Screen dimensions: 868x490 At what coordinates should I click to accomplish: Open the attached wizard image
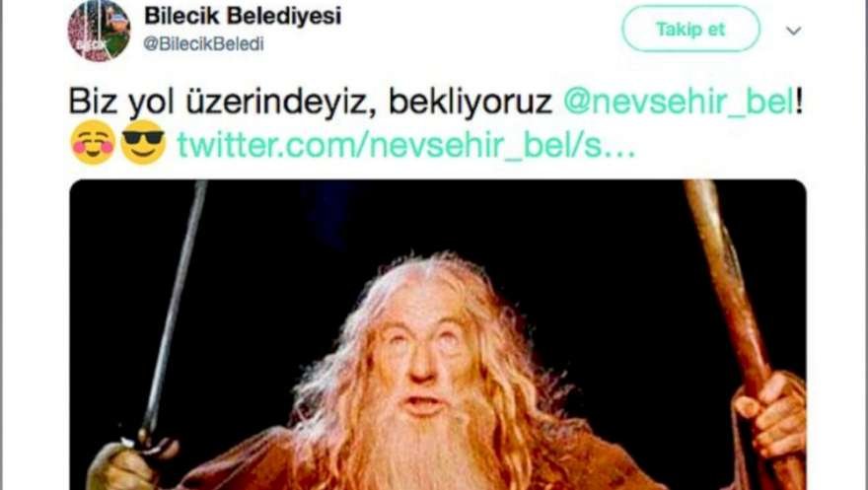click(437, 334)
